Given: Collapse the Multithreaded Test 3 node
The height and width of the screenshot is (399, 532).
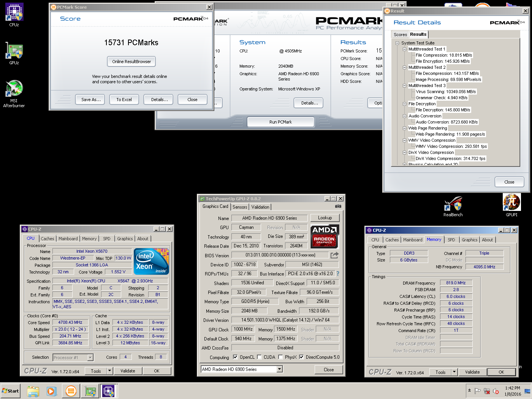Looking at the screenshot, I should tap(405, 86).
